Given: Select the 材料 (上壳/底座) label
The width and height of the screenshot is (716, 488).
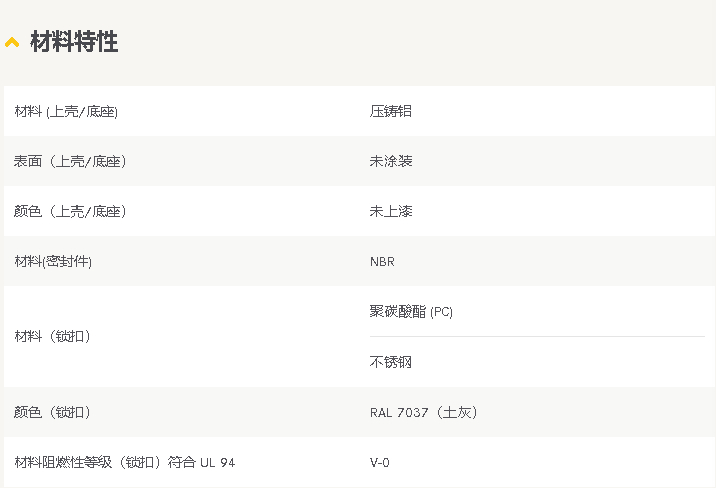Looking at the screenshot, I should (x=66, y=111).
